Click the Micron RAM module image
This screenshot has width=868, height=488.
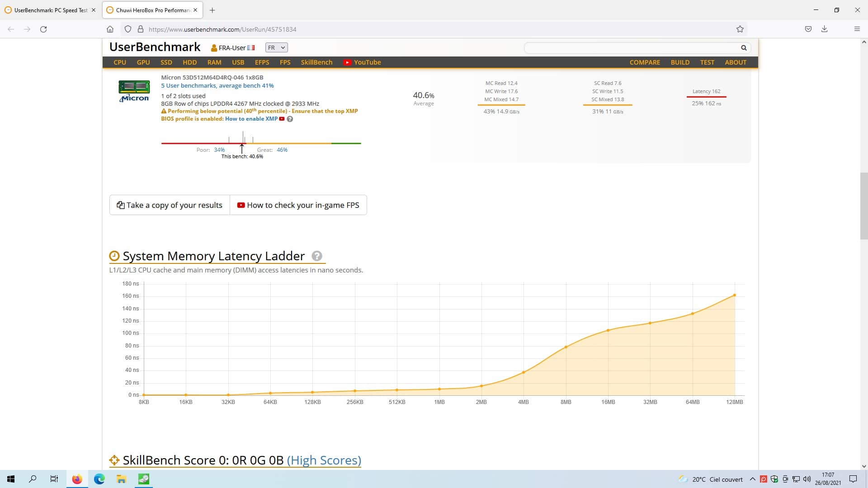click(x=134, y=91)
